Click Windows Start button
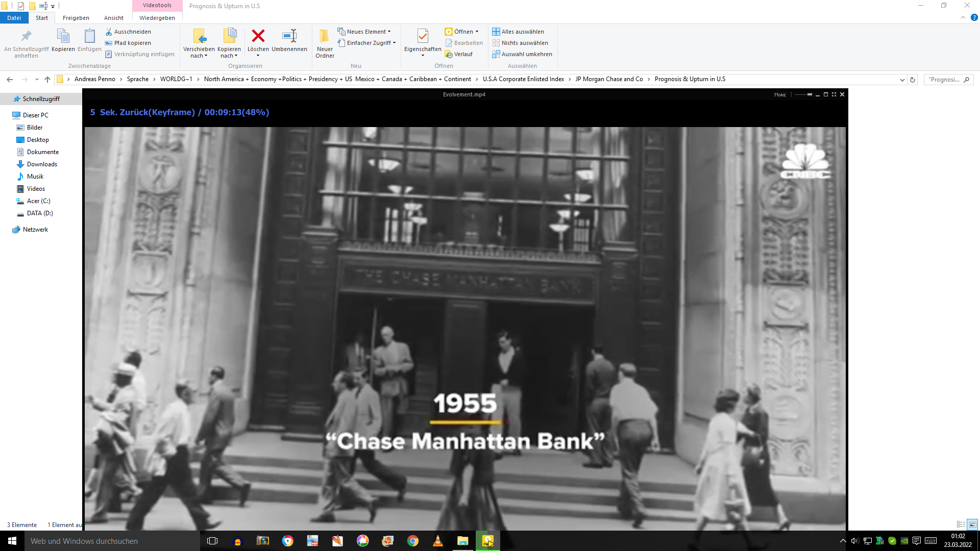Image resolution: width=980 pixels, height=551 pixels. tap(12, 541)
